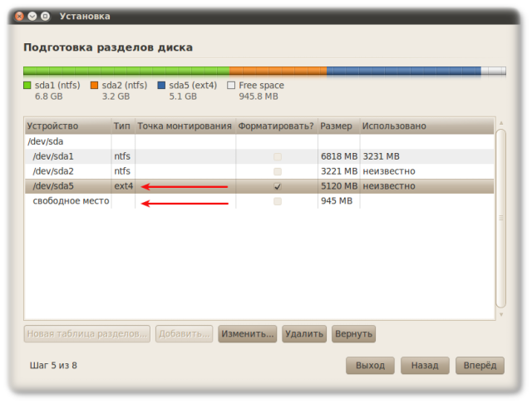
Task: Click the orange sda2 legend color square
Action: (x=94, y=86)
